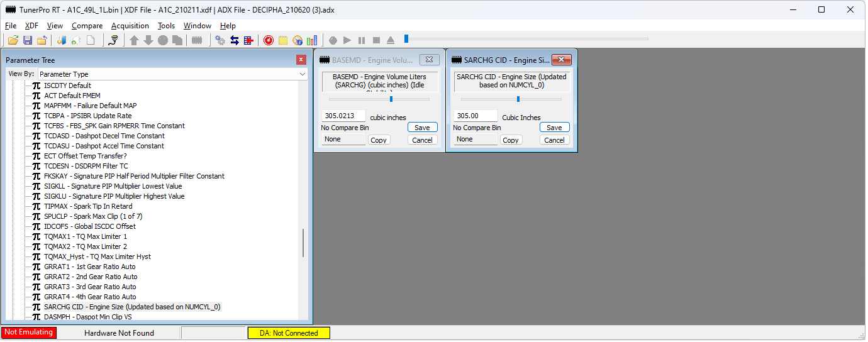Select GRRAT3 - 3rd Gear Ratio Auto item
Screen dimensions: 868x342
[90, 287]
